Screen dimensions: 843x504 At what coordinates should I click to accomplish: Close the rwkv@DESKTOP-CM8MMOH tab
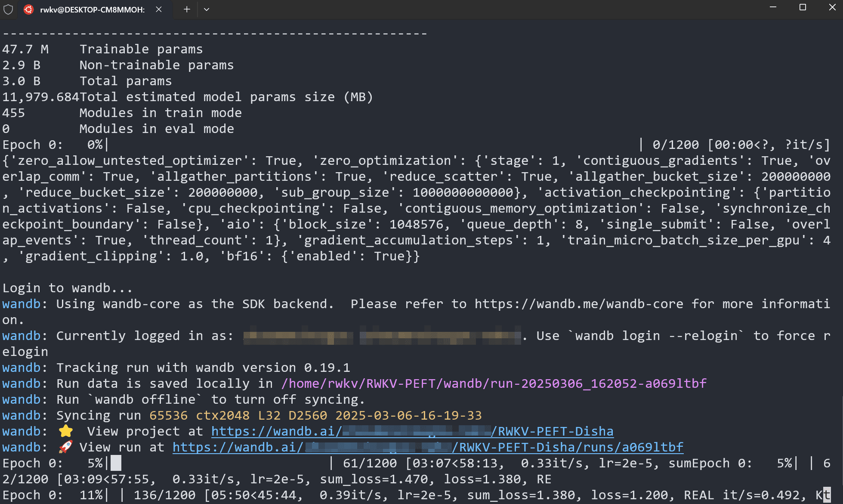[159, 9]
